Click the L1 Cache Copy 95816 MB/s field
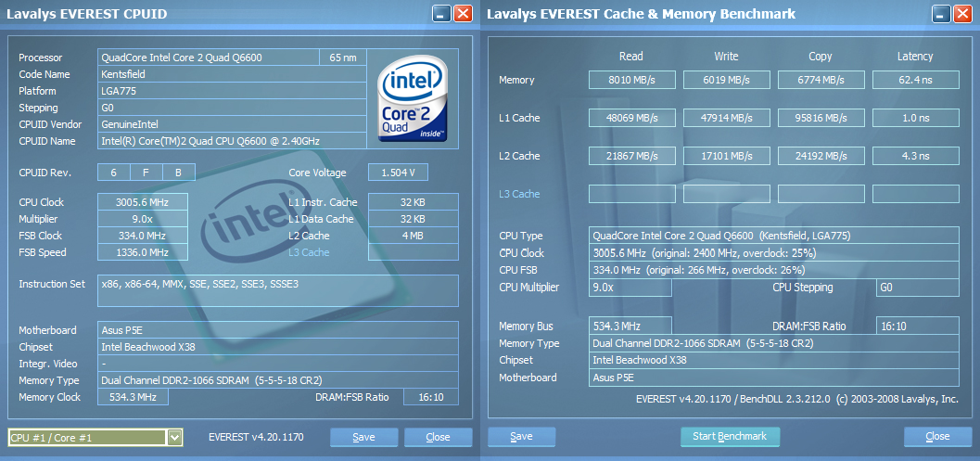 821,118
